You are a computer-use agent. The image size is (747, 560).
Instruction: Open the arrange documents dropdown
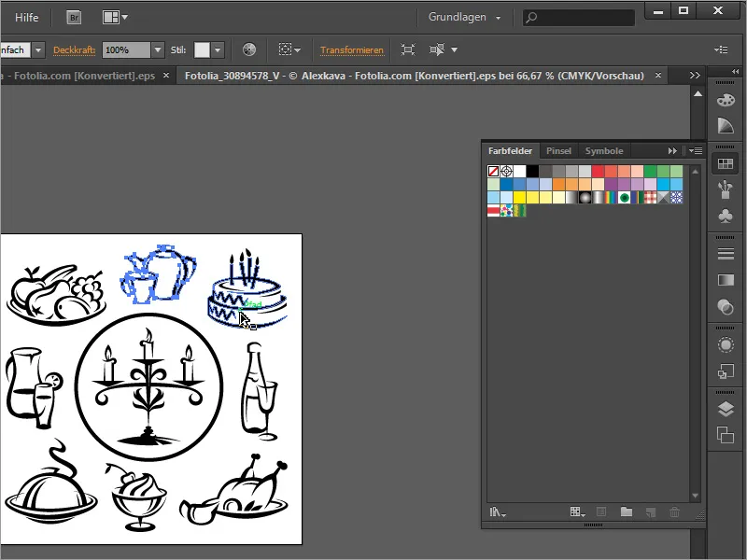click(115, 18)
